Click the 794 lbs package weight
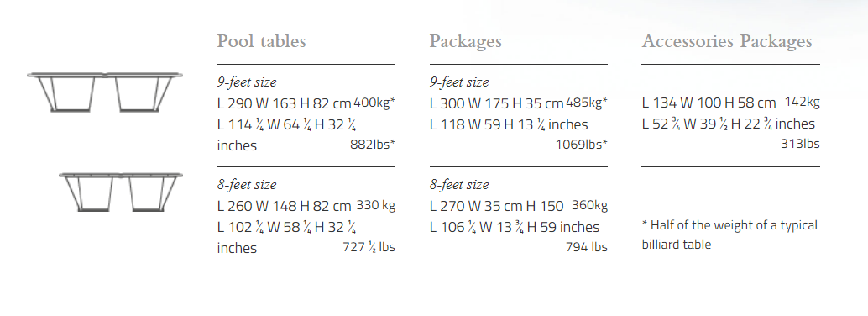The image size is (868, 316). [x=587, y=247]
